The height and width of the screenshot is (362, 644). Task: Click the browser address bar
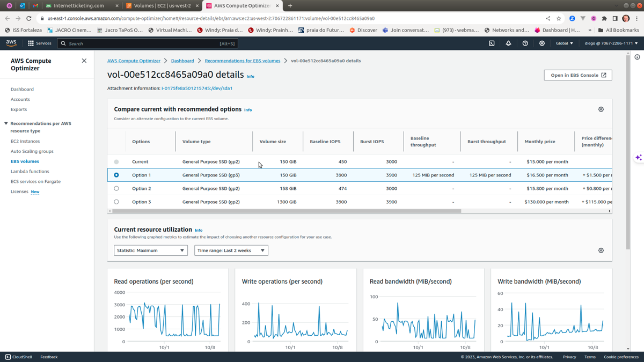(x=290, y=18)
